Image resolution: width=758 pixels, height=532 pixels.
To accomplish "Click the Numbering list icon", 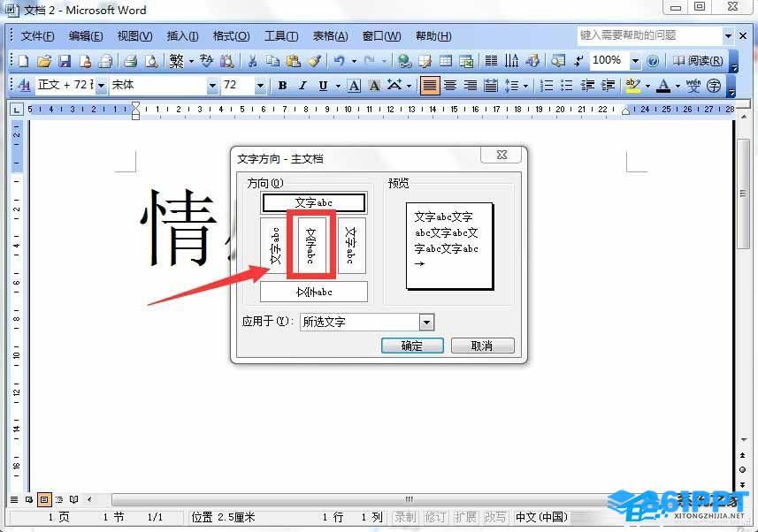I will (547, 86).
